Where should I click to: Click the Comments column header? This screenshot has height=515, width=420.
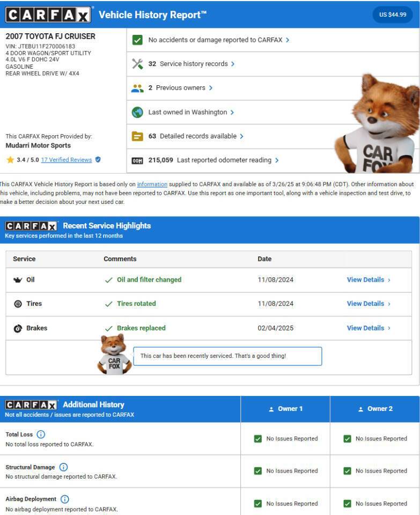(x=120, y=259)
